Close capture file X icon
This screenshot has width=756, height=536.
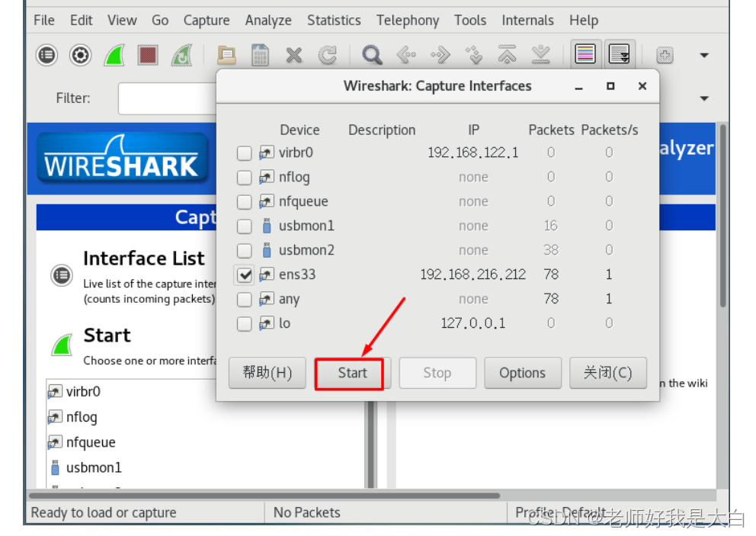coord(293,55)
